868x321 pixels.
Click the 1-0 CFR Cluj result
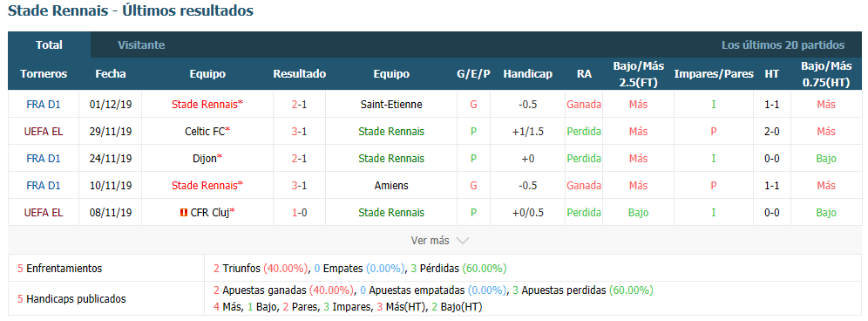(300, 212)
